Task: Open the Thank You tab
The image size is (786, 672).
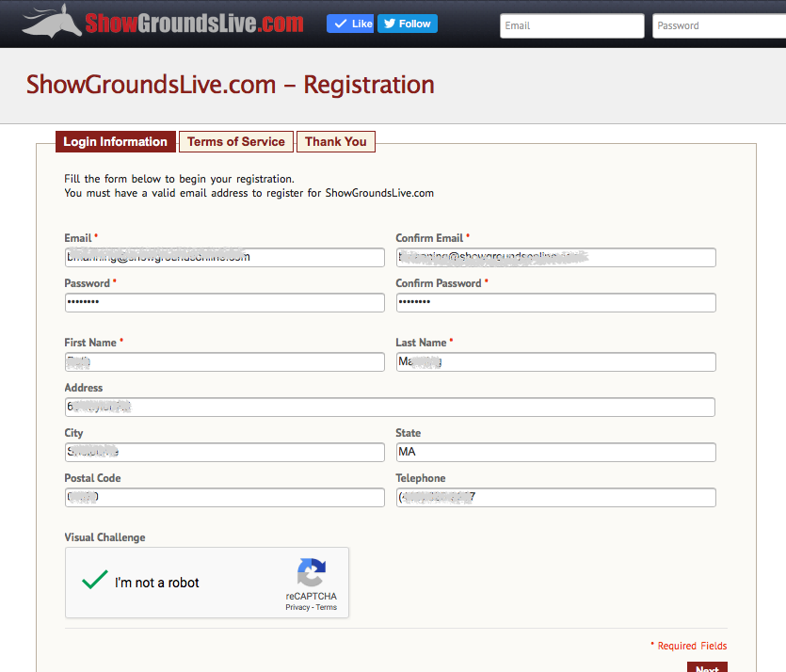Action: pyautogui.click(x=336, y=142)
